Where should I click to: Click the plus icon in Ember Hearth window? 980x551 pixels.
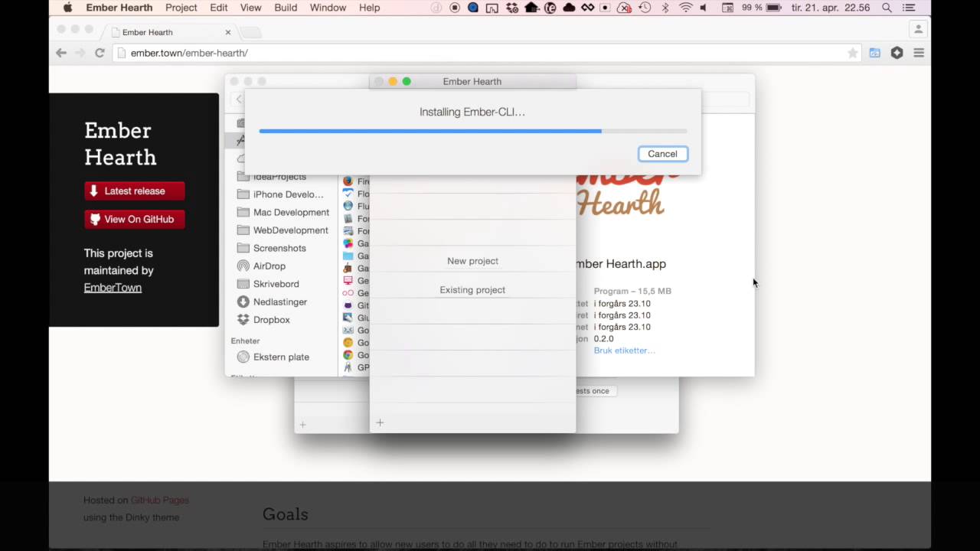pos(380,422)
